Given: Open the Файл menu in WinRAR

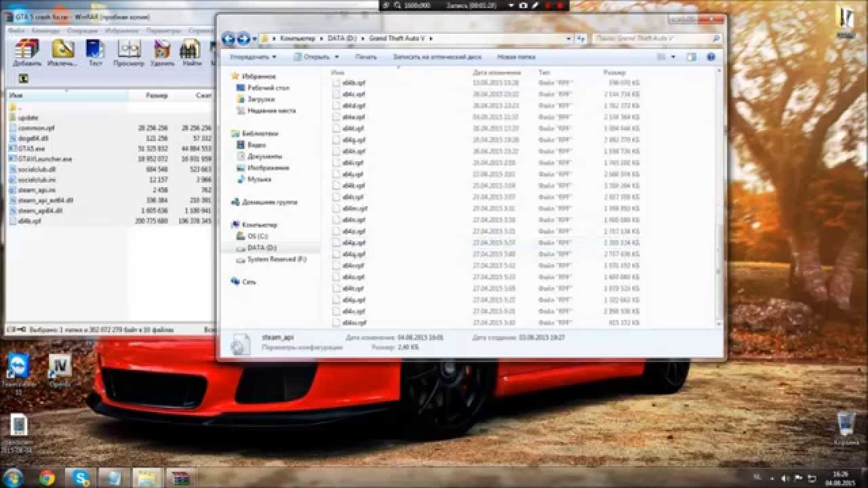Looking at the screenshot, I should point(16,30).
